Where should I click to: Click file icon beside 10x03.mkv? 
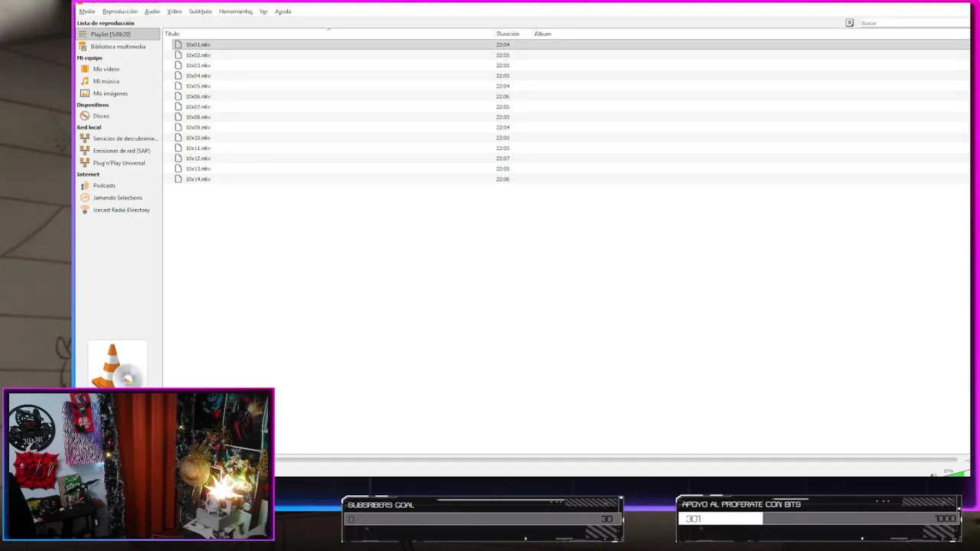(178, 65)
